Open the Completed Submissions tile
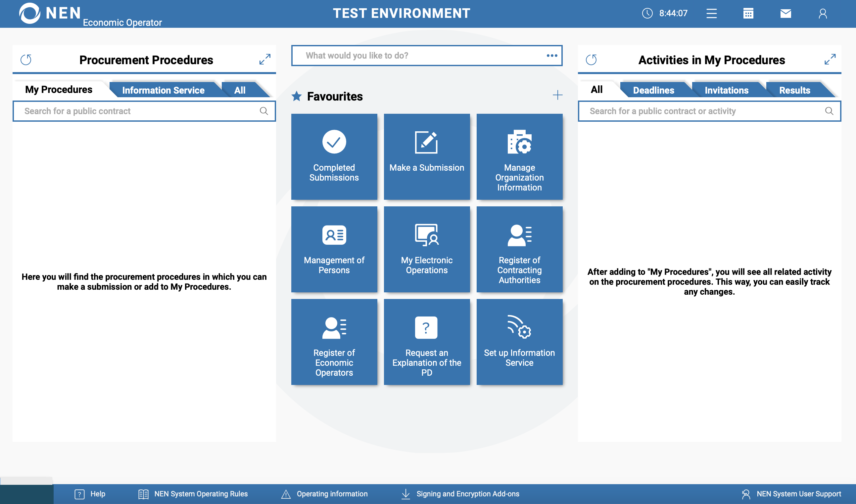 [334, 156]
